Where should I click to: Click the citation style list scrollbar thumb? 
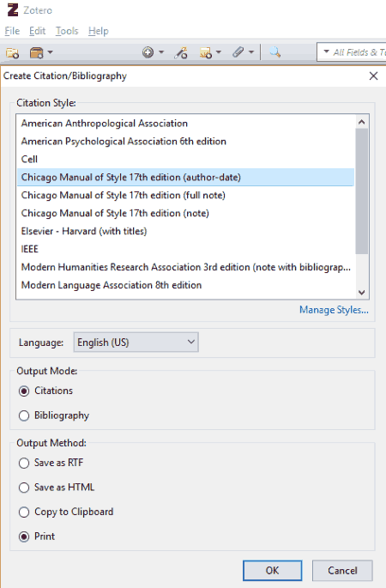coord(362,191)
